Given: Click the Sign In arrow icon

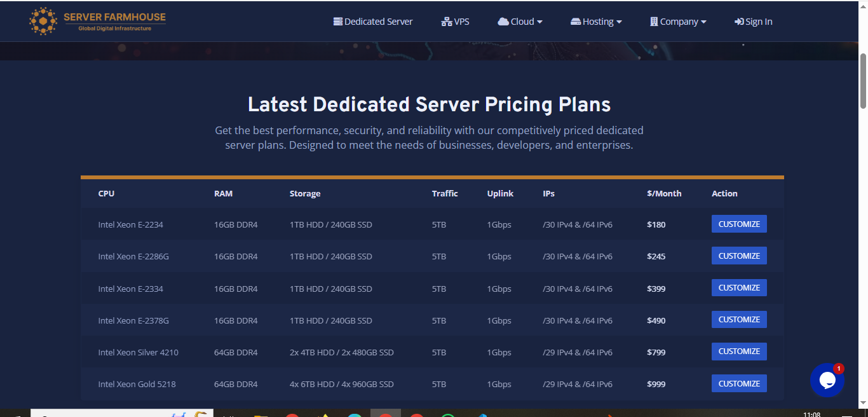Looking at the screenshot, I should [x=739, y=22].
